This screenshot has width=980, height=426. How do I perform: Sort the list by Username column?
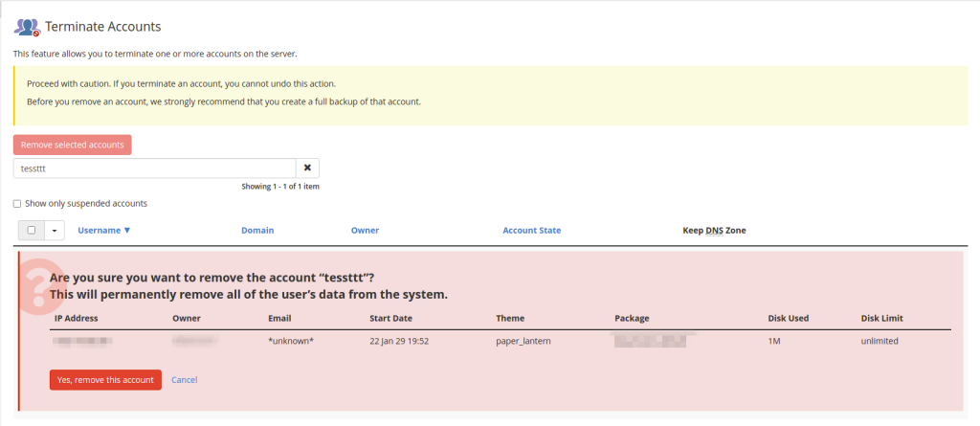coord(103,231)
